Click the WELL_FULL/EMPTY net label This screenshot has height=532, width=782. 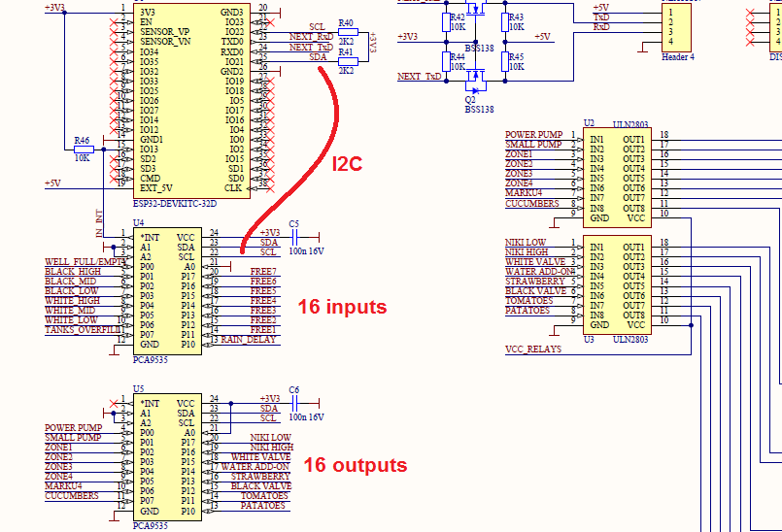coord(85,262)
